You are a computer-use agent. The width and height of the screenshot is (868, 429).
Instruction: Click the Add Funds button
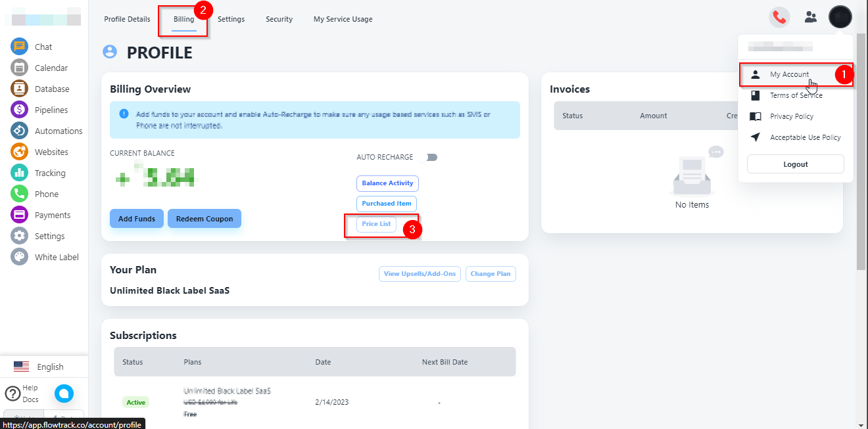tap(137, 219)
